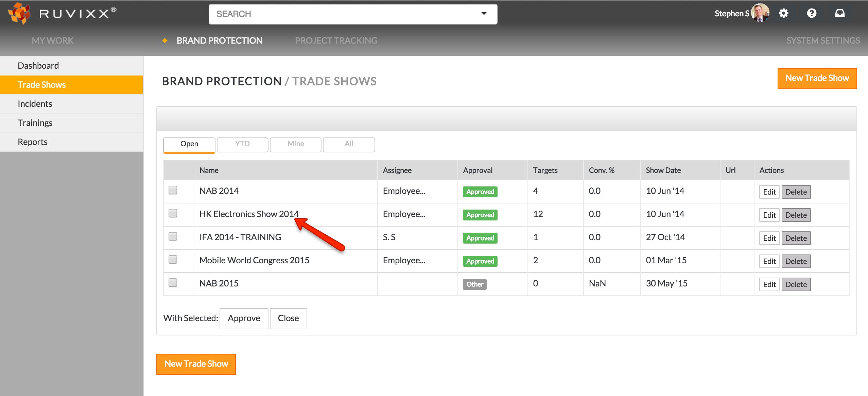Open the help question mark icon
Viewport: 868px width, 396px height.
click(x=812, y=13)
